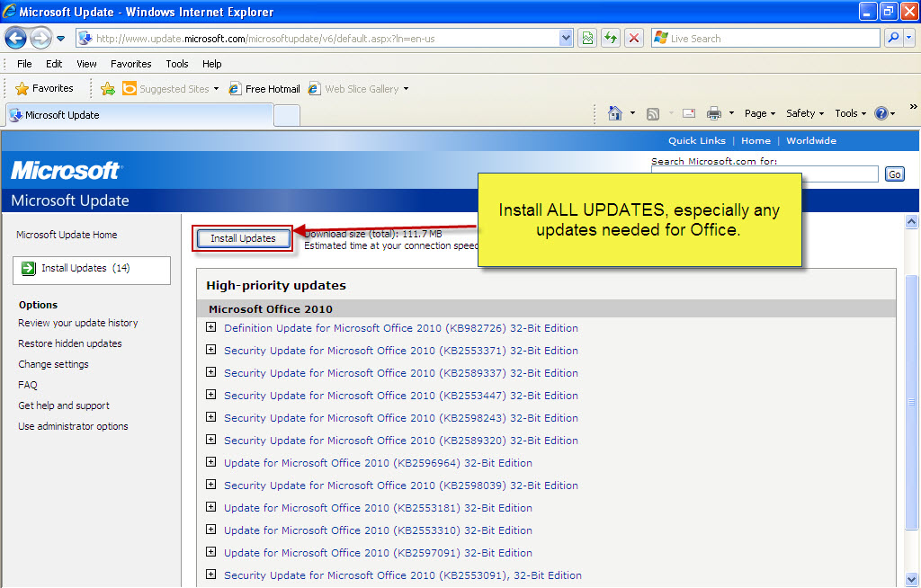The width and height of the screenshot is (921, 588).
Task: Open the search provider dropdown arrow
Action: click(x=909, y=38)
